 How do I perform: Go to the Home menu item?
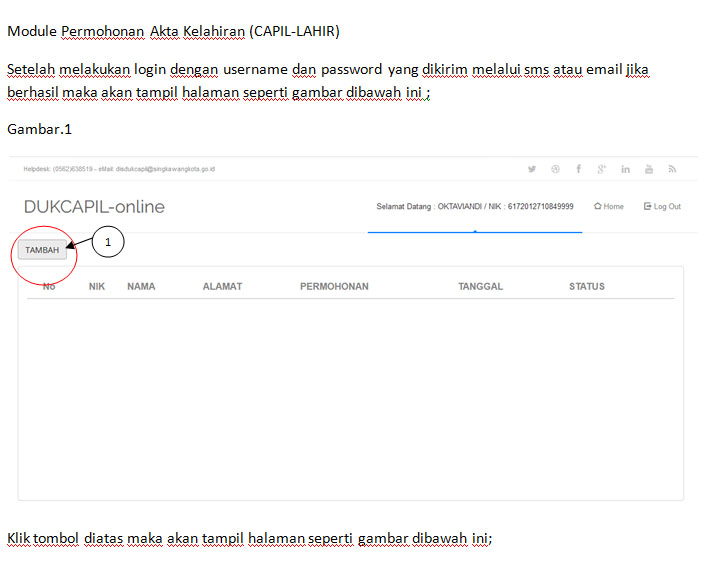pos(609,207)
